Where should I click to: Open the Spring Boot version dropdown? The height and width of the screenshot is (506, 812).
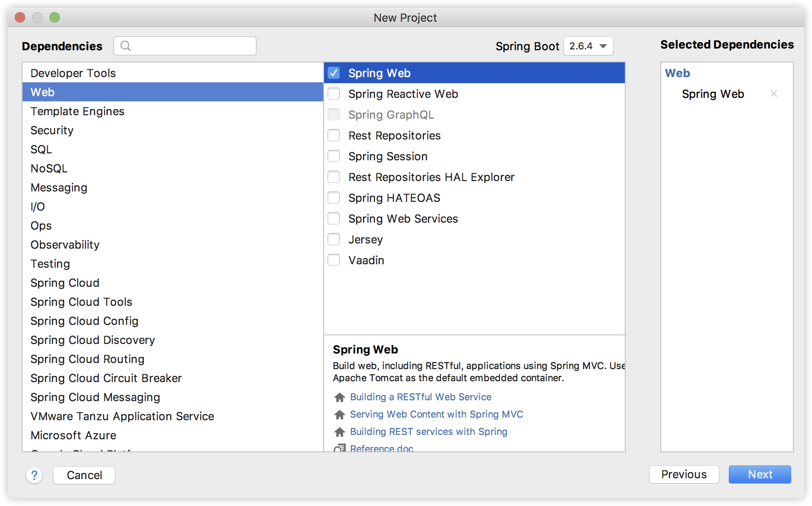588,46
